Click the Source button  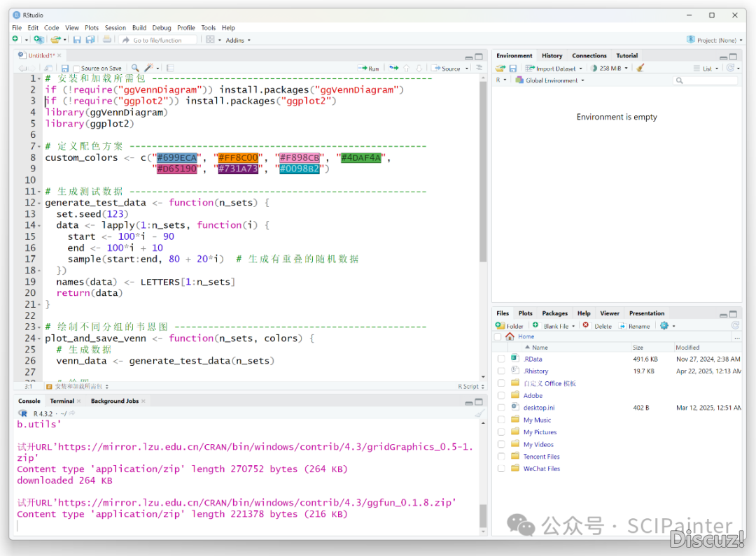[x=447, y=69]
